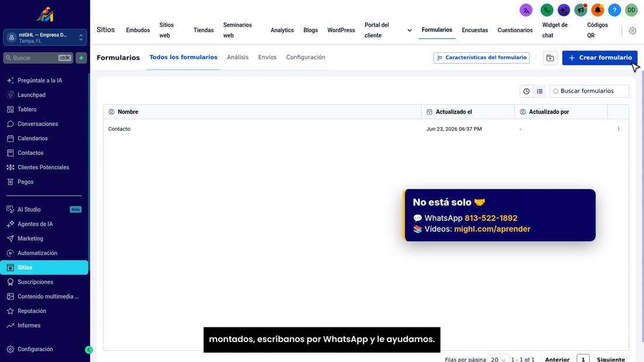Open the DD user avatar menu
This screenshot has height=362, width=644.
point(631,10)
